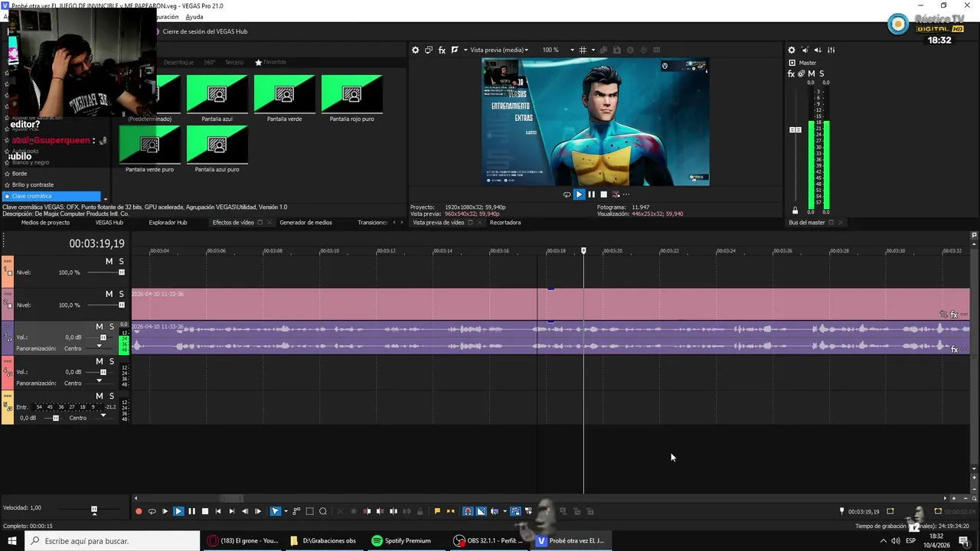Click the preview overlays grid icon
The height and width of the screenshot is (551, 980).
click(x=583, y=50)
